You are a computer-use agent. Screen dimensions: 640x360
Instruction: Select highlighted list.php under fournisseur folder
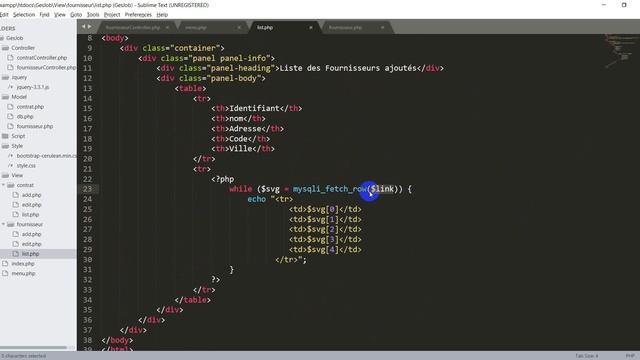tap(31, 253)
